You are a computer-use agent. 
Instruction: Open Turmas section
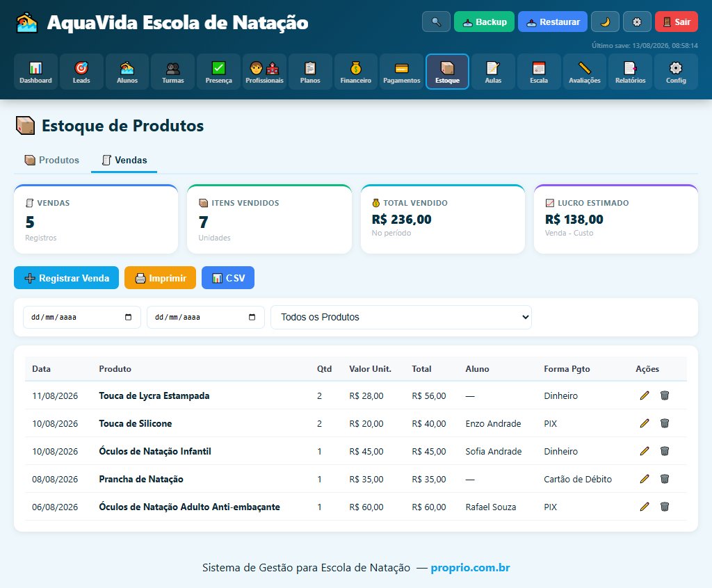coord(173,72)
